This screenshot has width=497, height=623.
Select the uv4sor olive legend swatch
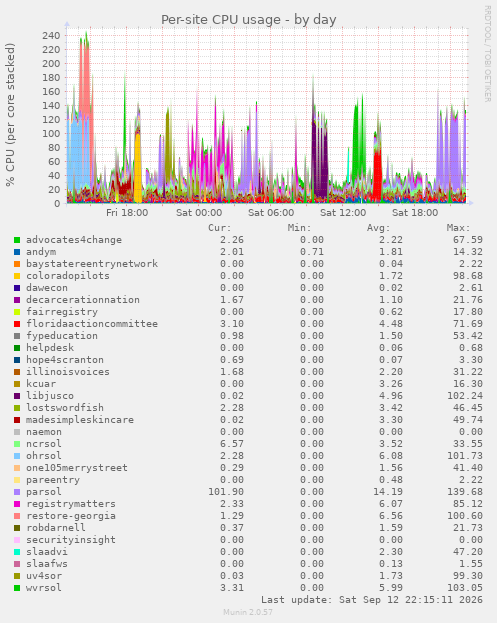(17, 576)
